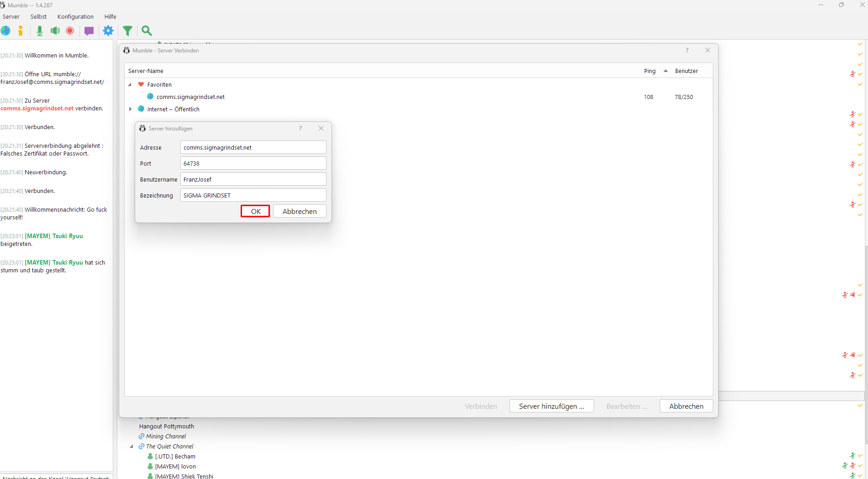
Task: Toggle the red record icon
Action: (x=70, y=31)
